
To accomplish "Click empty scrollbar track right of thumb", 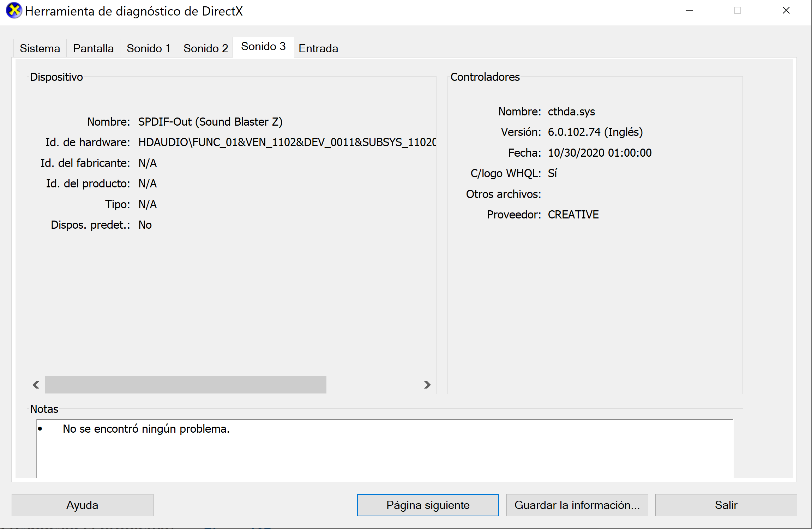I will pyautogui.click(x=374, y=385).
